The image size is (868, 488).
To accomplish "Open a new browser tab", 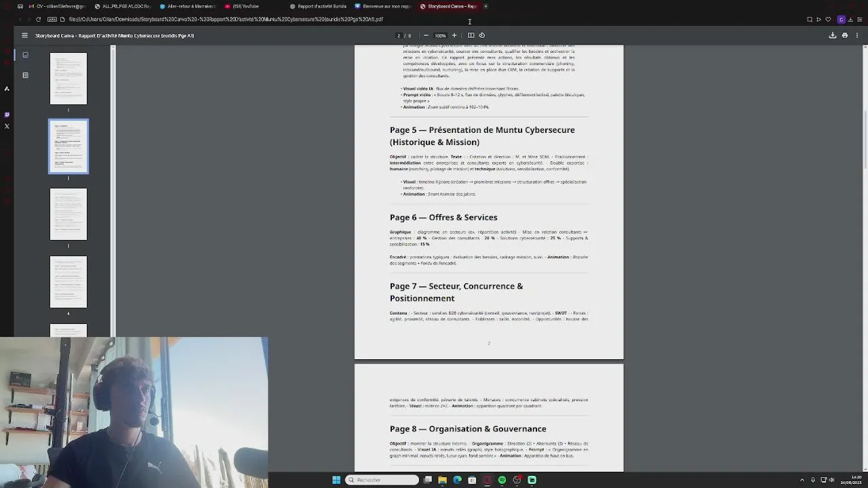I will click(x=486, y=6).
